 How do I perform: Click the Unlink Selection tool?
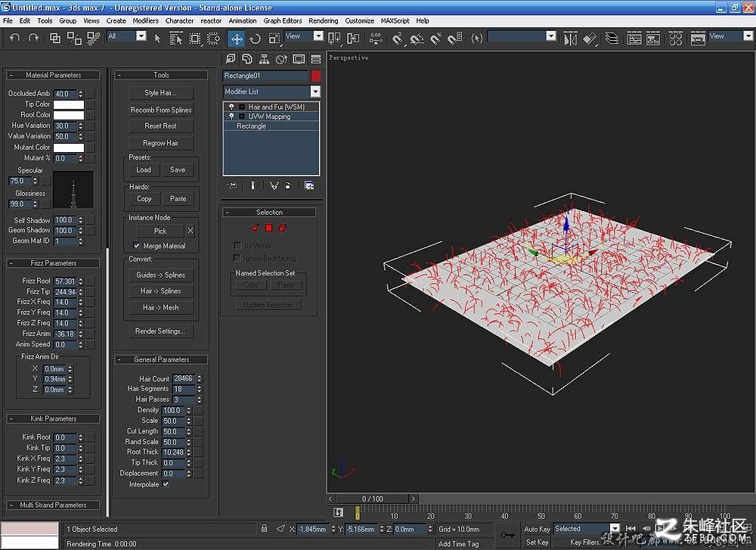pos(74,38)
